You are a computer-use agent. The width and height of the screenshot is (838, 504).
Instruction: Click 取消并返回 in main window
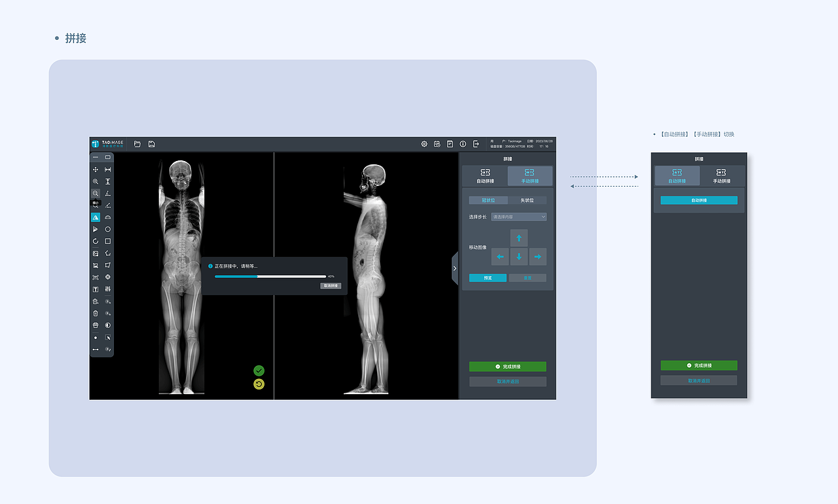tap(508, 381)
